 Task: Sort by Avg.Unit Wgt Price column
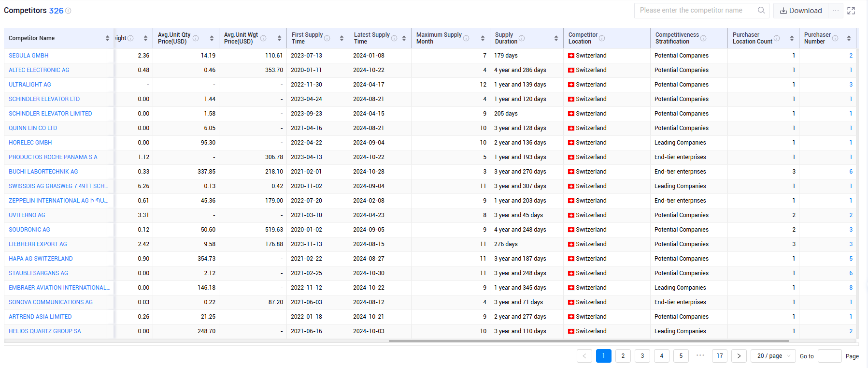click(279, 38)
